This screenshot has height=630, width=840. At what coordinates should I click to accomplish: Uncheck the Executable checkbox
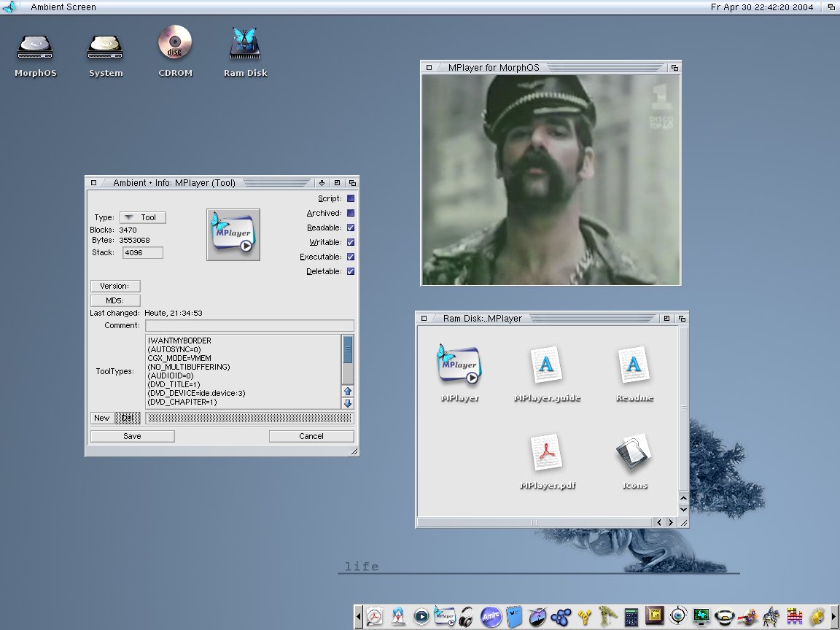(x=351, y=257)
